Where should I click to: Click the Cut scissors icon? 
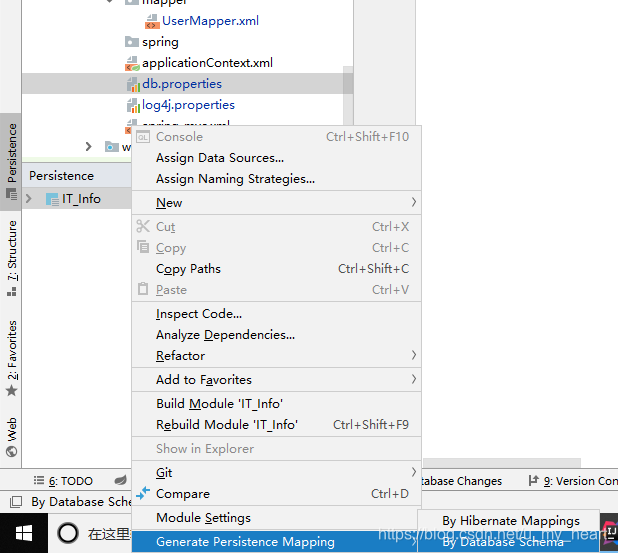(x=143, y=226)
